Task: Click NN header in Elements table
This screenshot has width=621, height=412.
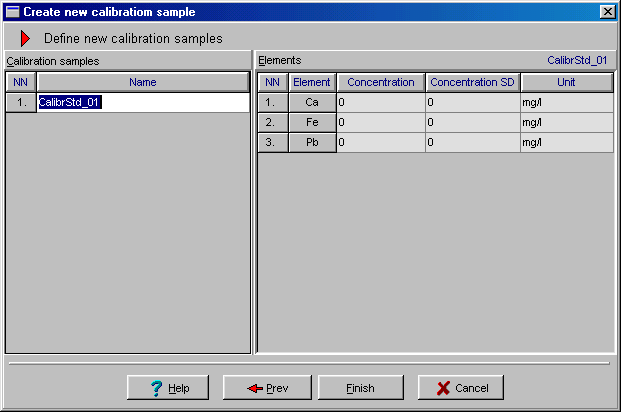Action: point(272,82)
